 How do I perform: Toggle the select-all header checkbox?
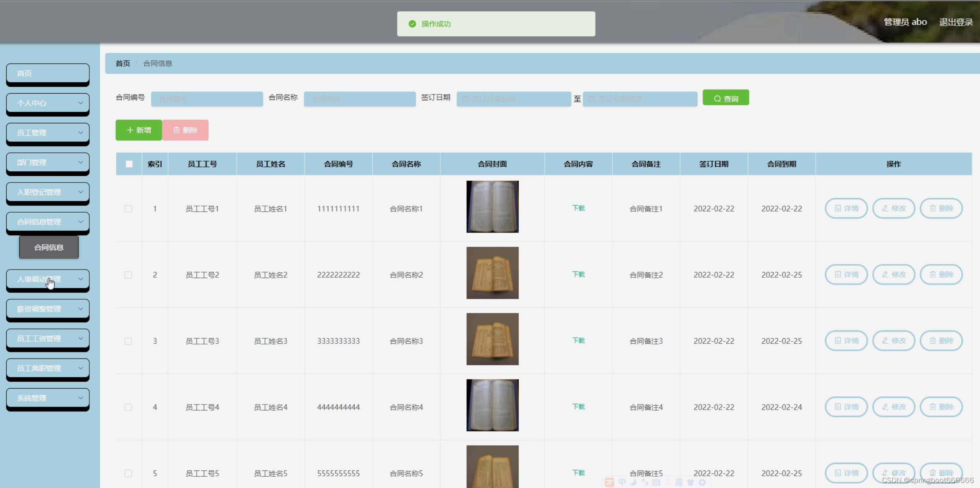[x=129, y=164]
